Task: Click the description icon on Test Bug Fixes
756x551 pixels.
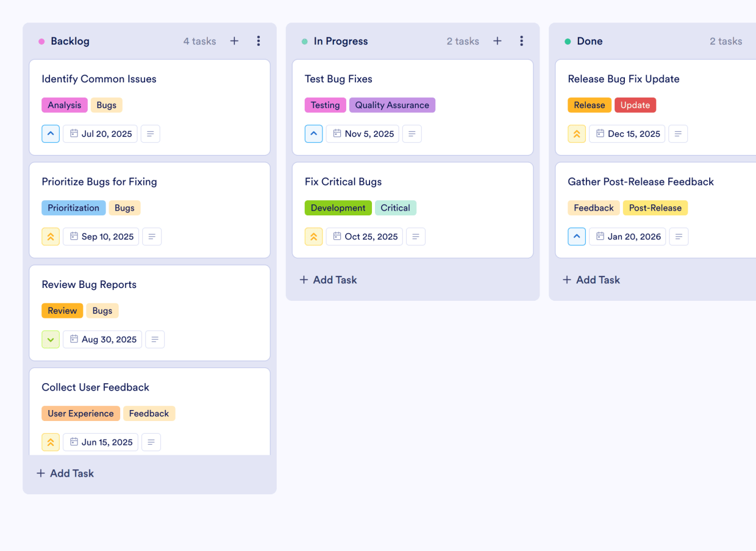Action: [412, 134]
